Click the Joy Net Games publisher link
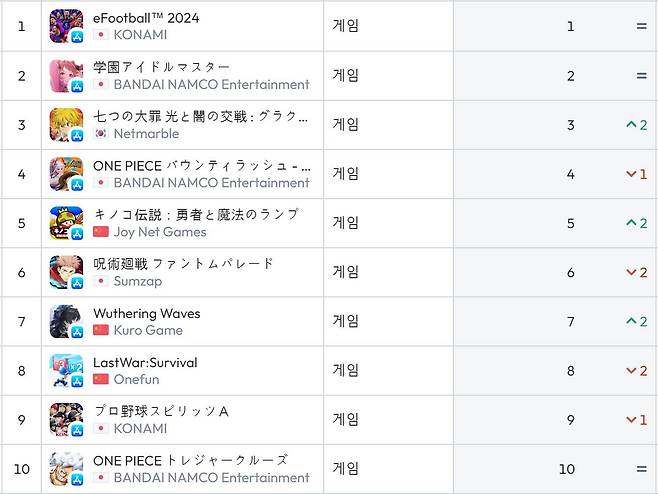Screen dimensions: 658x494 point(160,232)
